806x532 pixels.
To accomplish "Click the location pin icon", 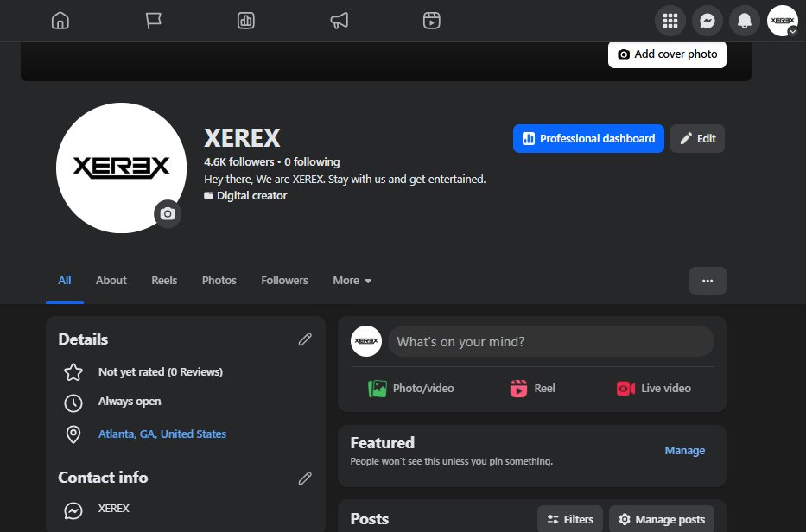I will point(73,435).
